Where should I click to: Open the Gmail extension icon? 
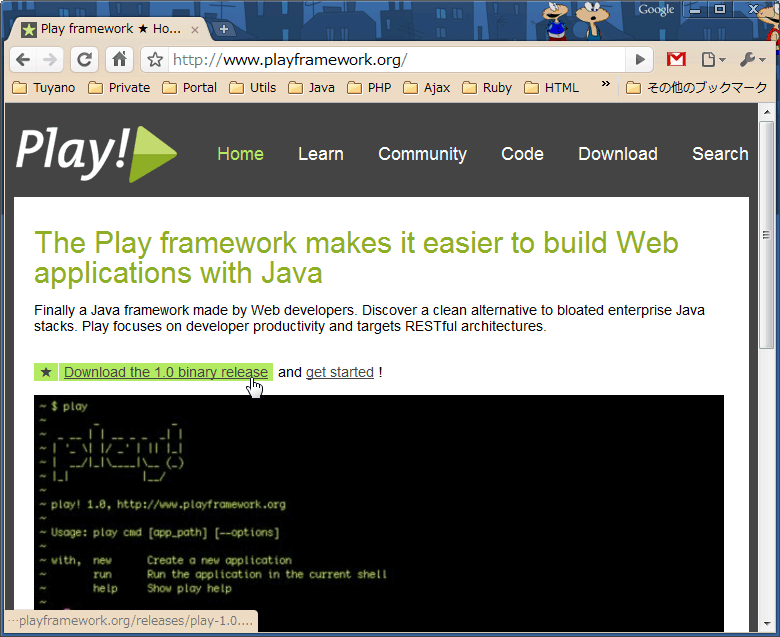[x=676, y=60]
